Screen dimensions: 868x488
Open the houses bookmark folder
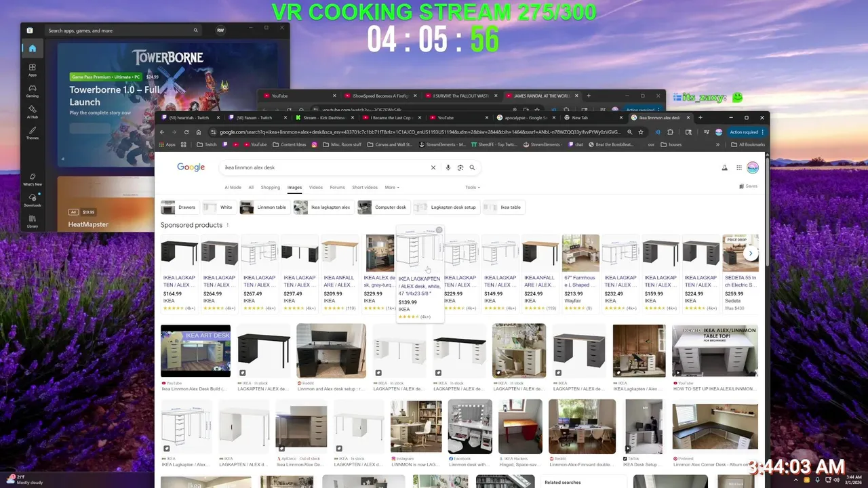(x=671, y=144)
